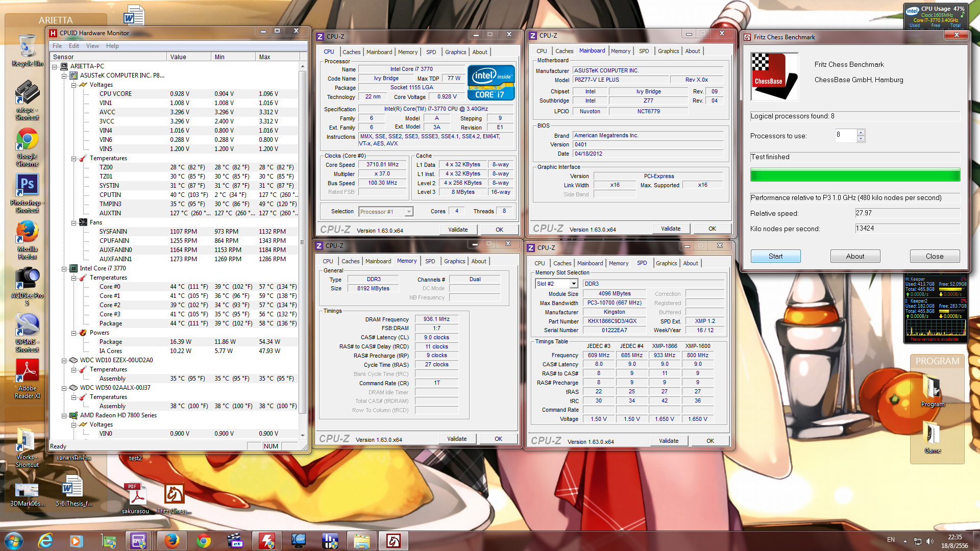Screen dimensions: 980x551
Task: Open the memory Slot #2 dropdown
Action: click(x=574, y=284)
